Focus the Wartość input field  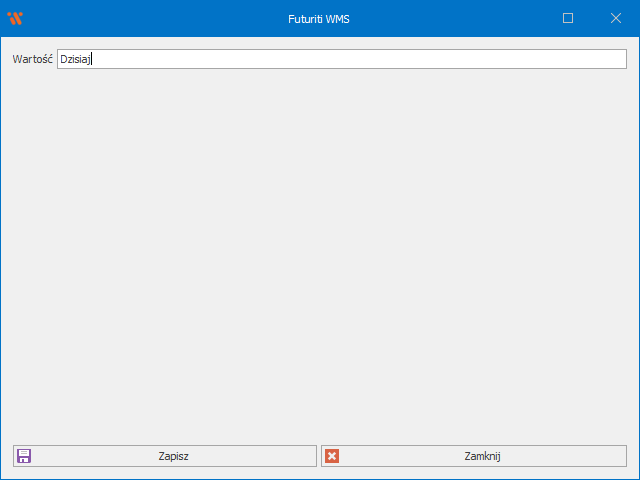[x=340, y=59]
